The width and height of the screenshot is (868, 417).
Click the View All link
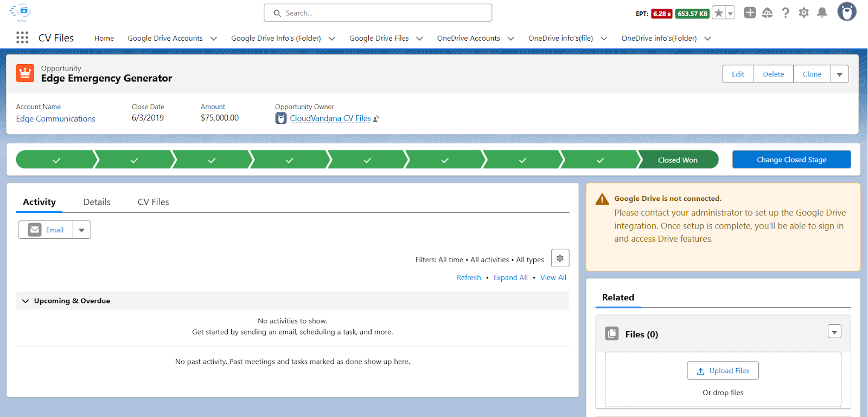[553, 277]
